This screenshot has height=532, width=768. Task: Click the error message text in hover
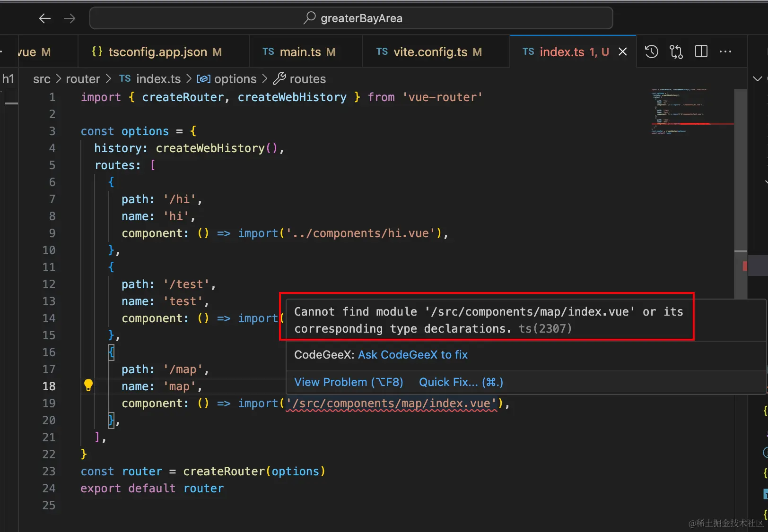pyautogui.click(x=489, y=320)
